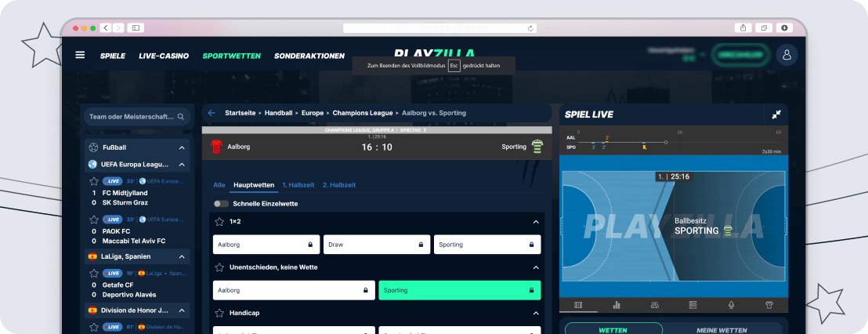Click the yellow card marker on Sporting timeline
Image resolution: width=868 pixels, height=334 pixels.
point(645,147)
